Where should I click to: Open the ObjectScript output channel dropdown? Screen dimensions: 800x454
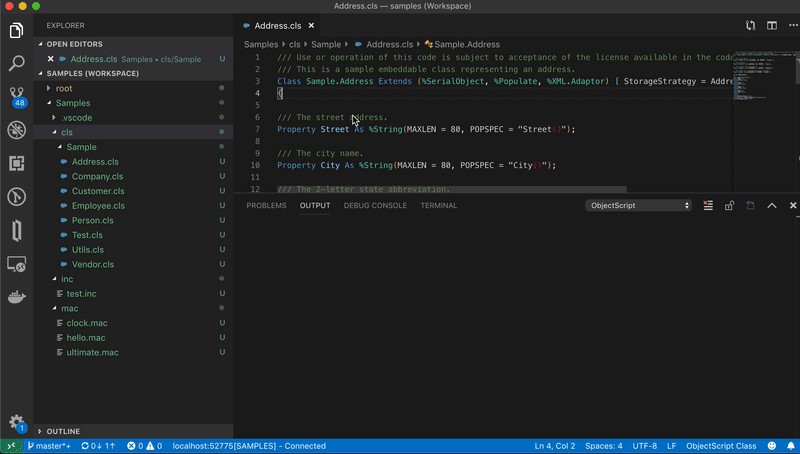pyautogui.click(x=638, y=205)
